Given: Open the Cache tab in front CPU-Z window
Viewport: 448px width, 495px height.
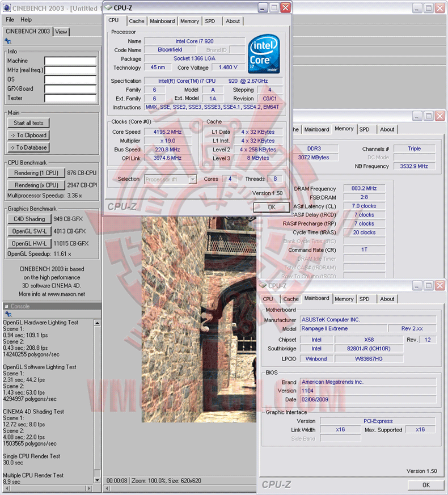Looking at the screenshot, I should (x=137, y=21).
